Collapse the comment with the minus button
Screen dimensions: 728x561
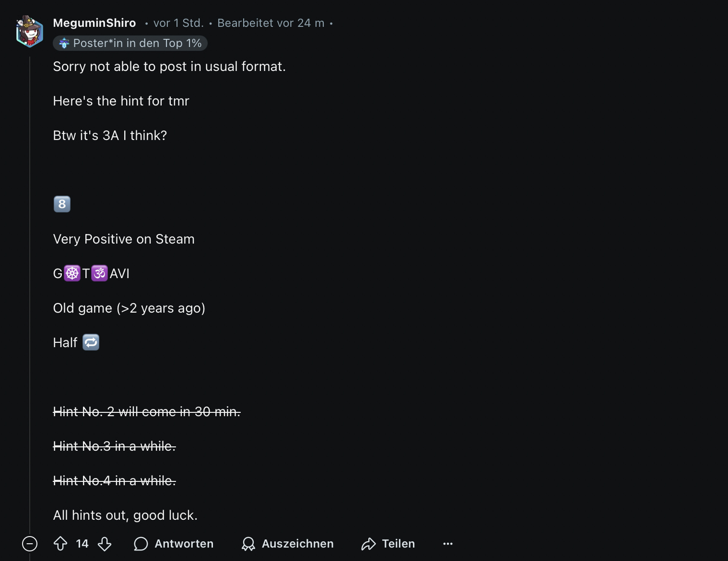[30, 544]
